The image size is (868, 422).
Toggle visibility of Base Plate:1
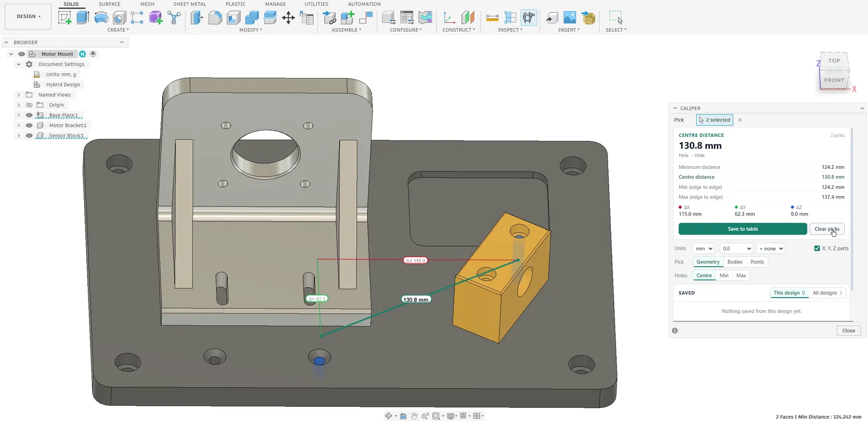(29, 115)
